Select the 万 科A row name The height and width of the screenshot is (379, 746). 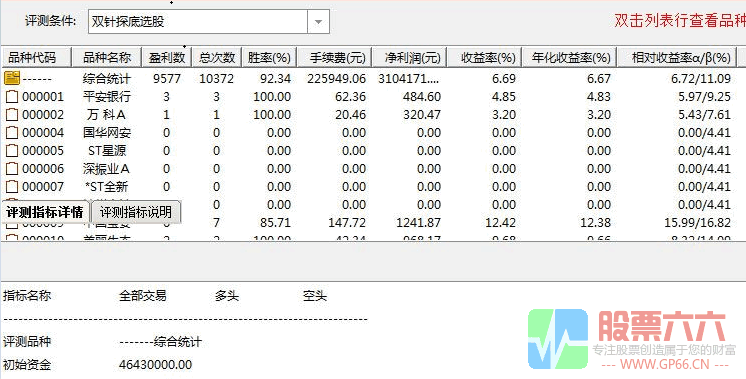pyautogui.click(x=107, y=115)
